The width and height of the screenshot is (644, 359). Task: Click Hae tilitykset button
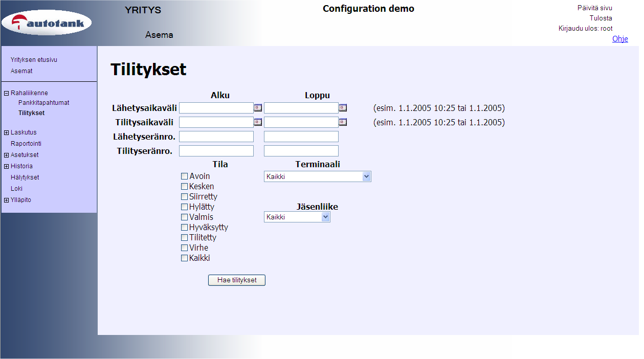(237, 280)
